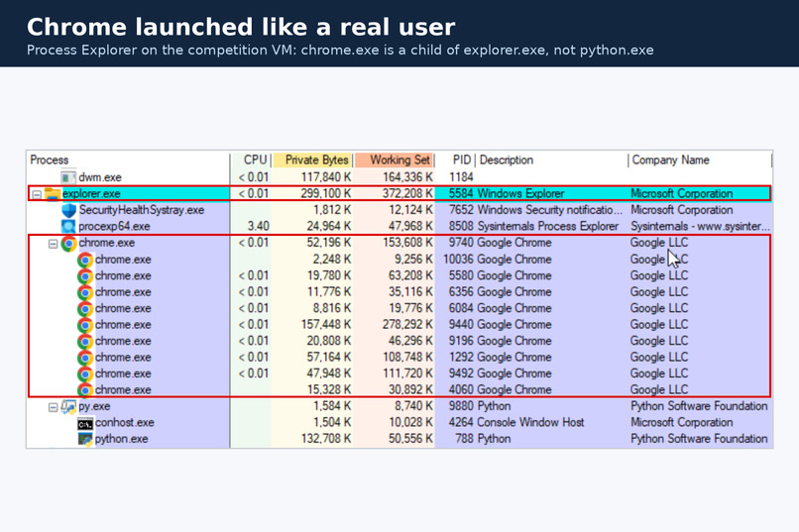Sort by Company Name column header
The width and height of the screenshot is (799, 532).
click(x=670, y=160)
